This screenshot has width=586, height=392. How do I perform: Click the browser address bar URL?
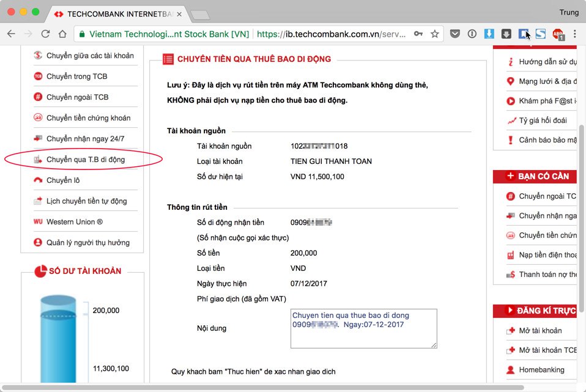[331, 34]
